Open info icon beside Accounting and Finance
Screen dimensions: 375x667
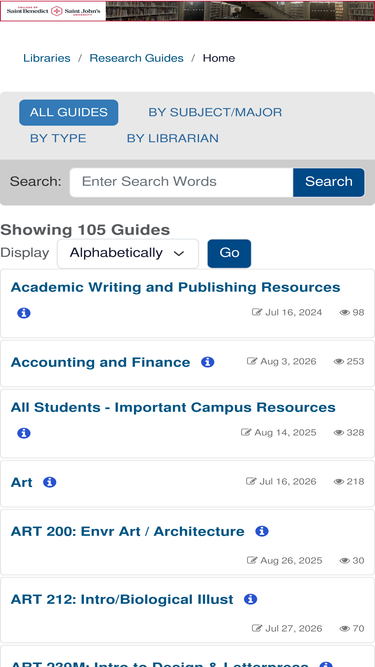coord(207,362)
